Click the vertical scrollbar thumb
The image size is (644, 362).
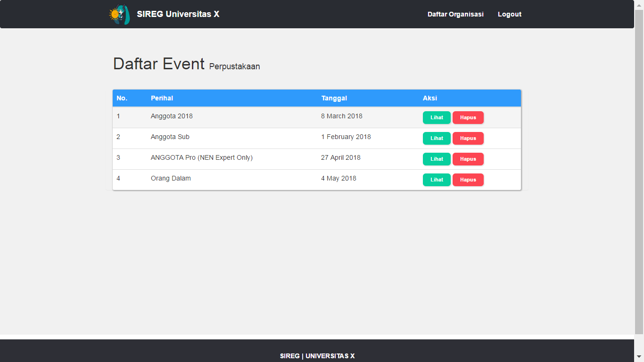(639, 170)
